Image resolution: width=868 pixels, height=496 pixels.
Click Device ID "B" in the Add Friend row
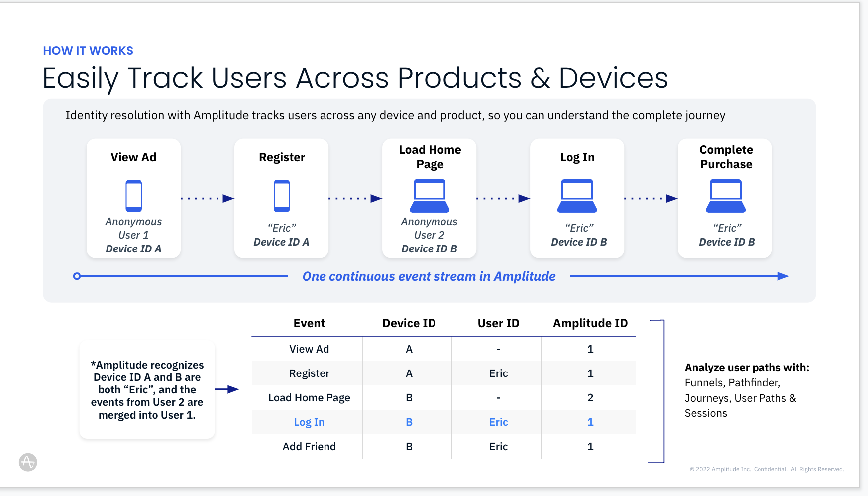click(x=409, y=447)
